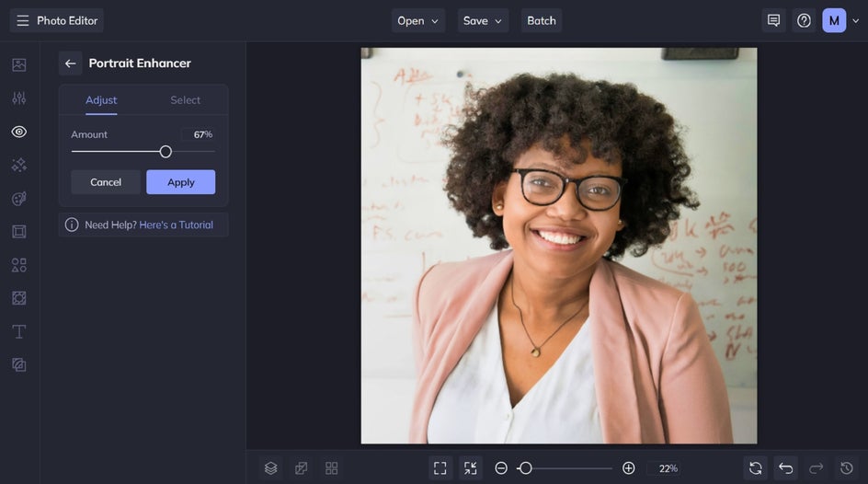The image size is (868, 484).
Task: Open the feedback comment icon
Action: [773, 20]
